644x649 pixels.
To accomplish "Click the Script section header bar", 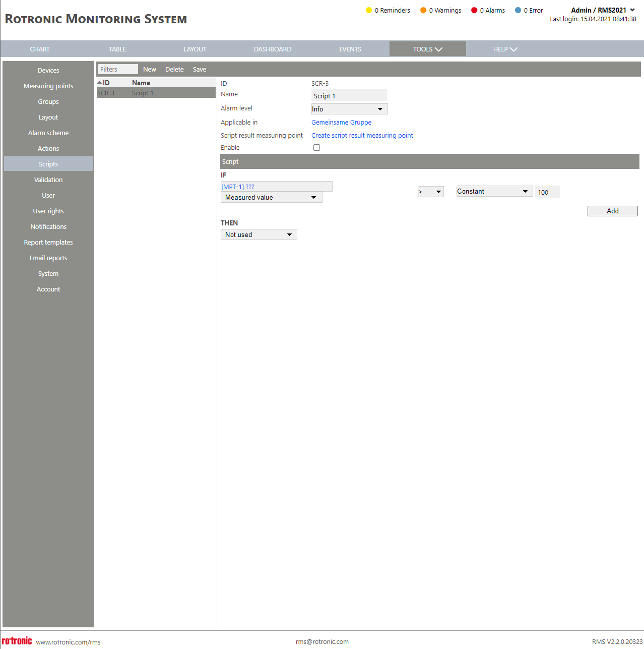I will click(x=430, y=161).
